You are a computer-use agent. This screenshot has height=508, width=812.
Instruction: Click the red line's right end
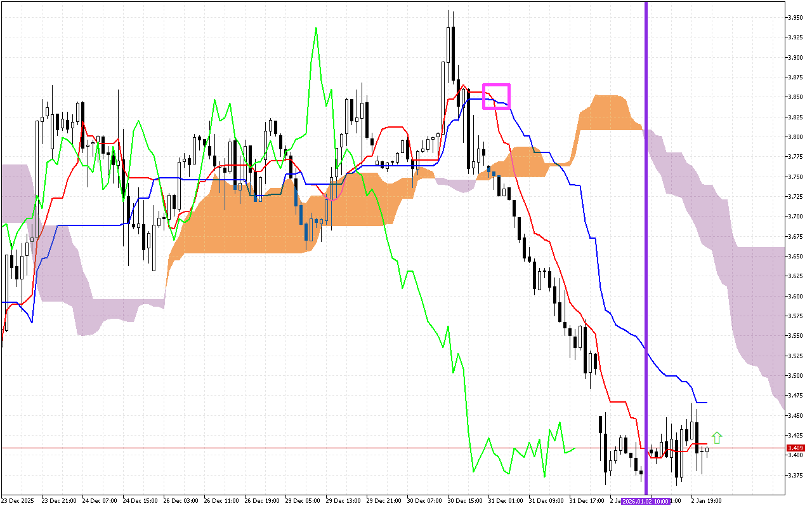706,444
